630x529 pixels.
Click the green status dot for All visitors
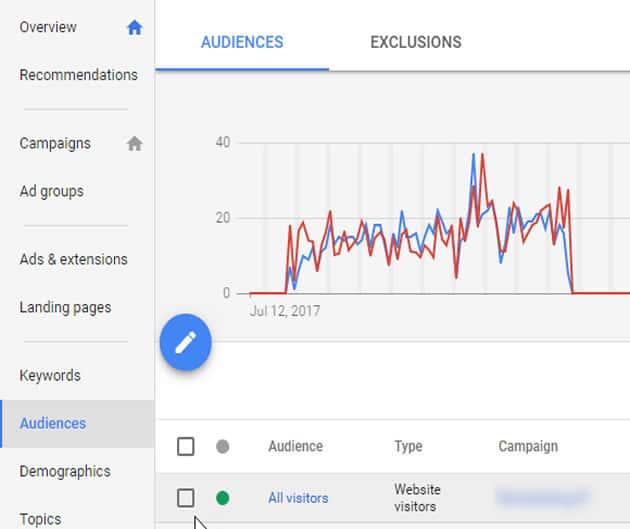pos(222,497)
